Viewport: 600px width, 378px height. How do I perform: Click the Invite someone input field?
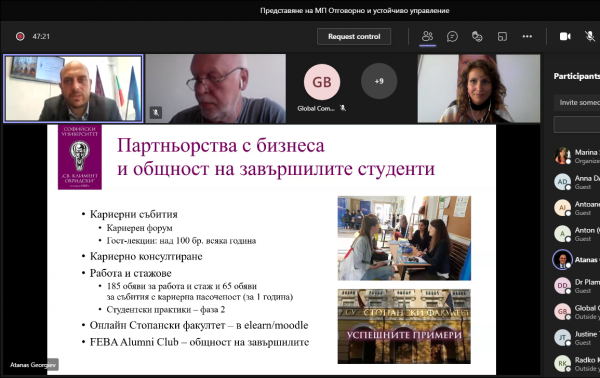tap(577, 103)
